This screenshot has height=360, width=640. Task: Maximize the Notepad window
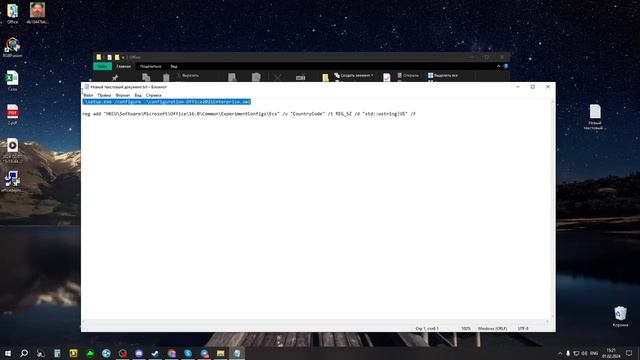tap(533, 87)
